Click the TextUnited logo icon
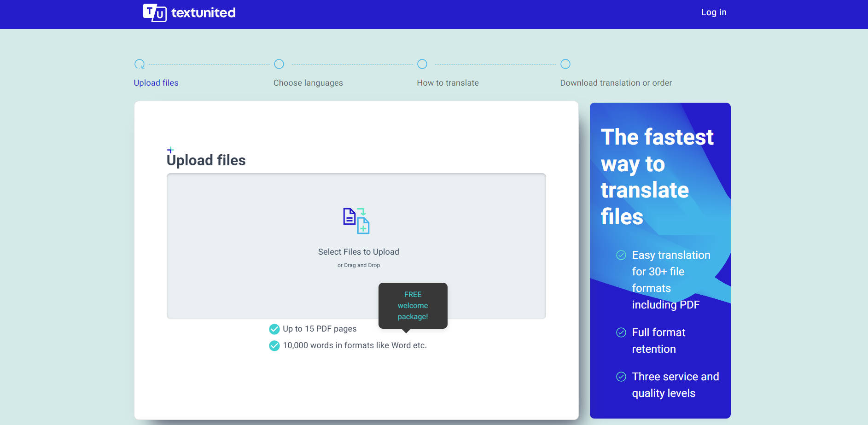Screen dimensions: 868x425 tap(155, 13)
